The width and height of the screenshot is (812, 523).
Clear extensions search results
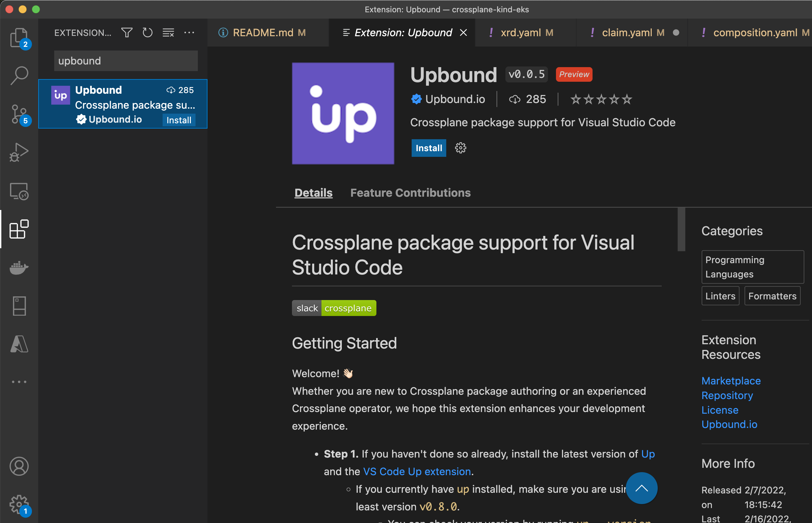(168, 33)
